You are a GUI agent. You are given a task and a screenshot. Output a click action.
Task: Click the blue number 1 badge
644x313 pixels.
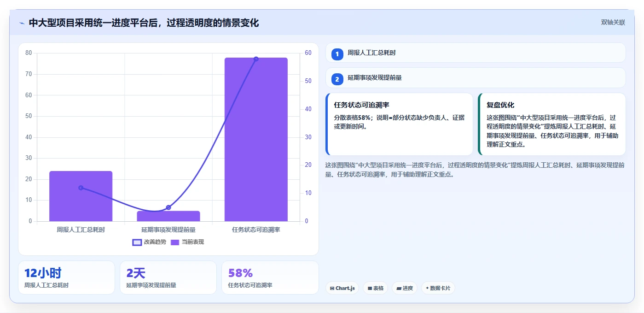(337, 54)
